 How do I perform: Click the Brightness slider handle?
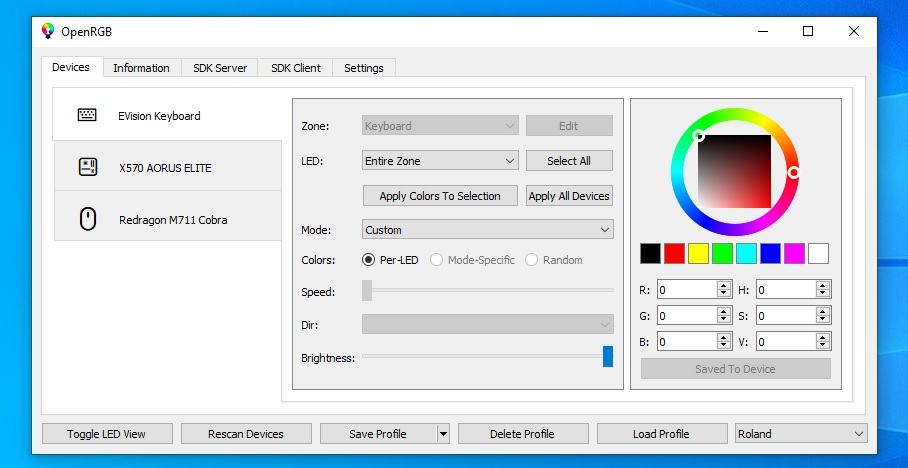coord(607,357)
